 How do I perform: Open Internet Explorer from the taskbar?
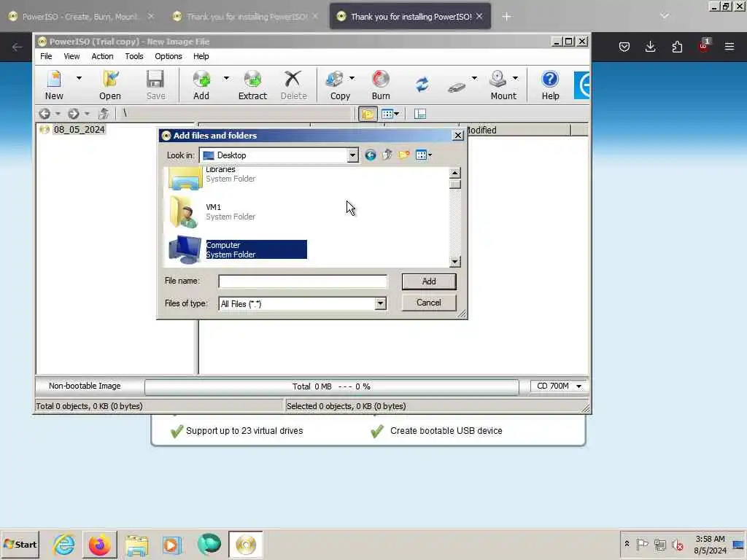[64, 544]
